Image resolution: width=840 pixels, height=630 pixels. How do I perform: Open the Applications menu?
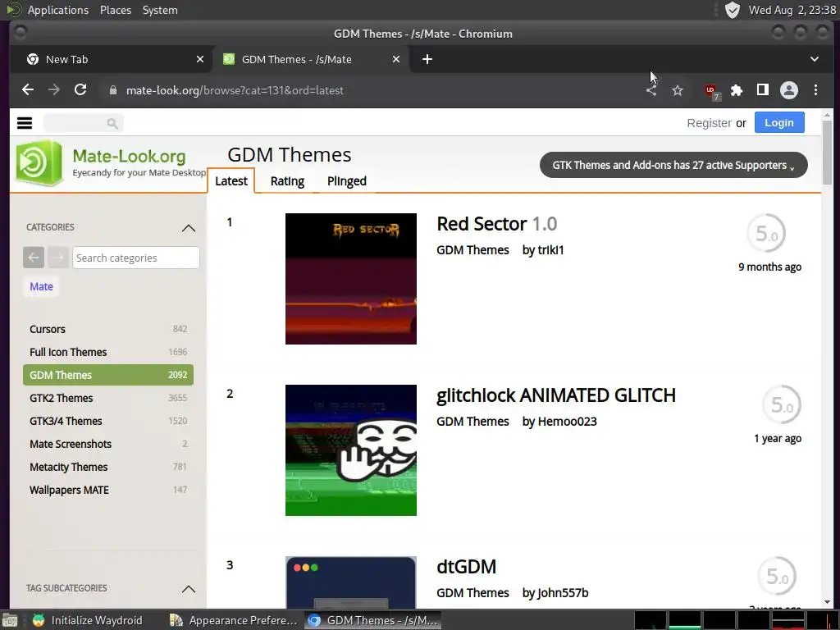point(58,10)
